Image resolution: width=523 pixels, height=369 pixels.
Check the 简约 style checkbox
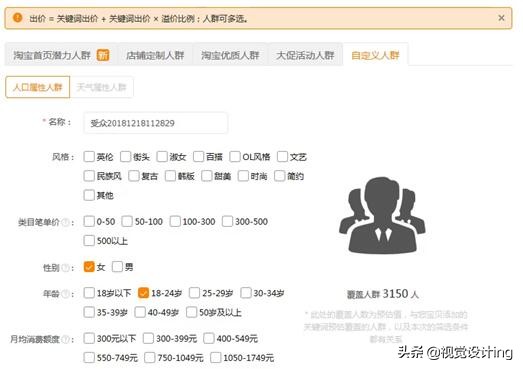(x=280, y=176)
